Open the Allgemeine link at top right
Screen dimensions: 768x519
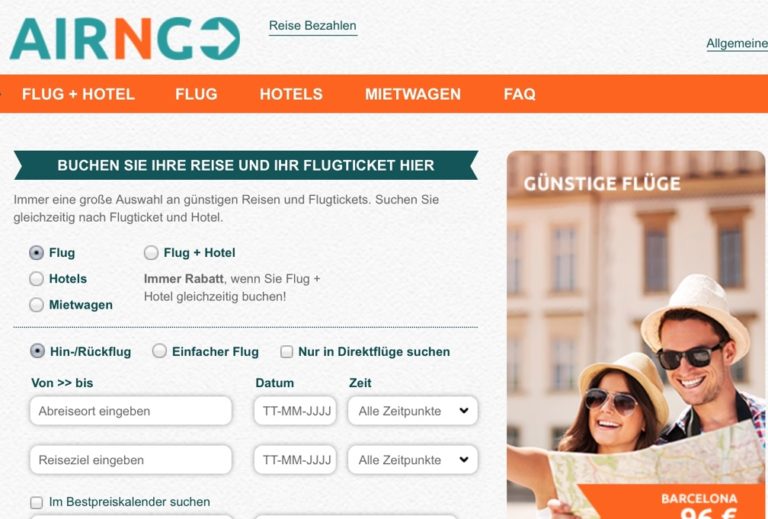click(737, 44)
